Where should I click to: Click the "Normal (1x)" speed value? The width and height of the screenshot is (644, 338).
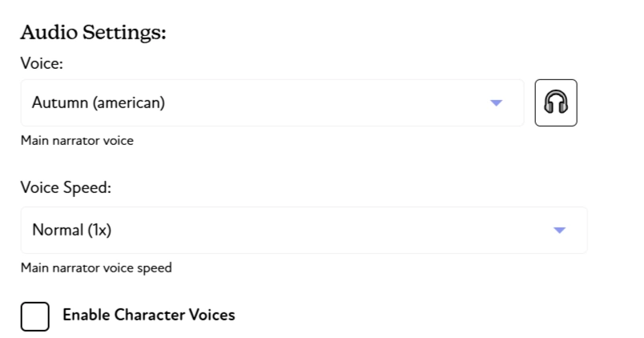coord(71,230)
